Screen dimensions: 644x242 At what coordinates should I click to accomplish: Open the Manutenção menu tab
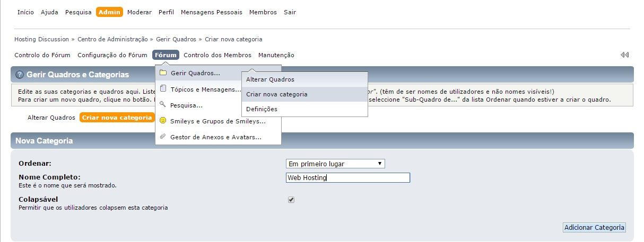tap(276, 55)
